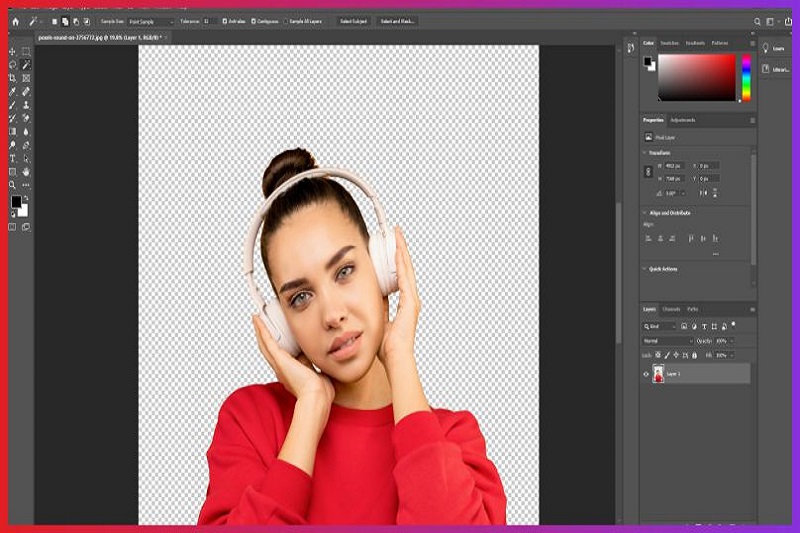Open the layer Fill dropdown arrow
Viewport: 800px width, 533px height.
(x=732, y=355)
